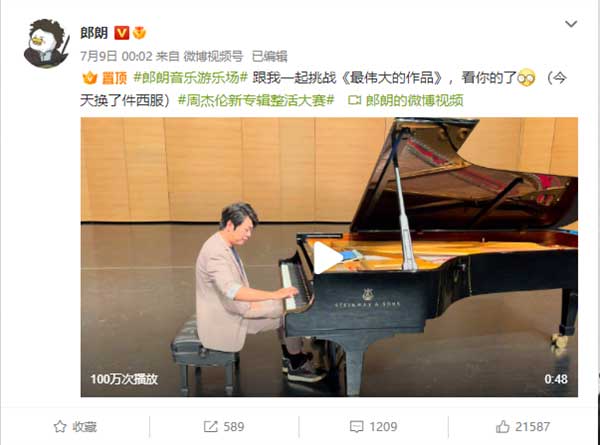
Task: Open comments via speech bubble icon
Action: pyautogui.click(x=357, y=427)
